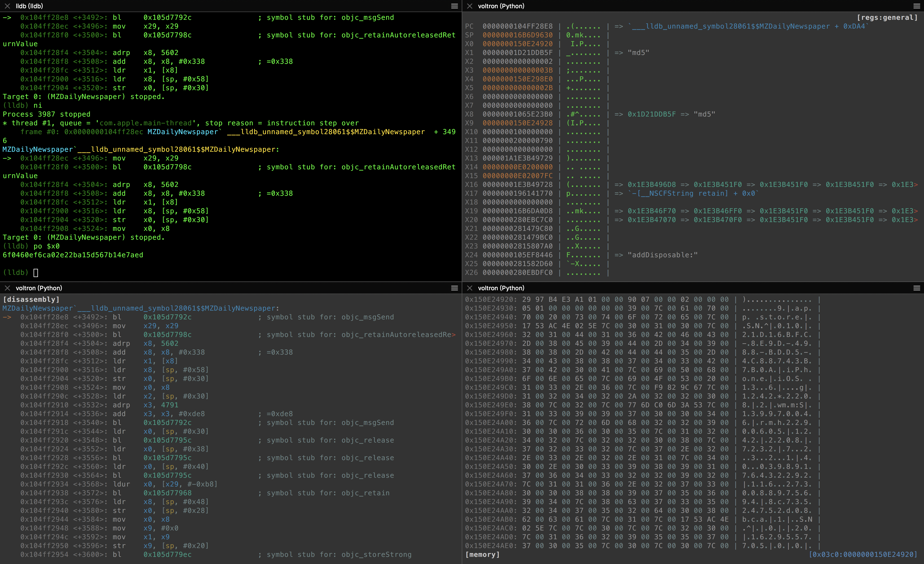Viewport: 924px width, 564px height.
Task: Click the PC register value row
Action: coord(518,26)
